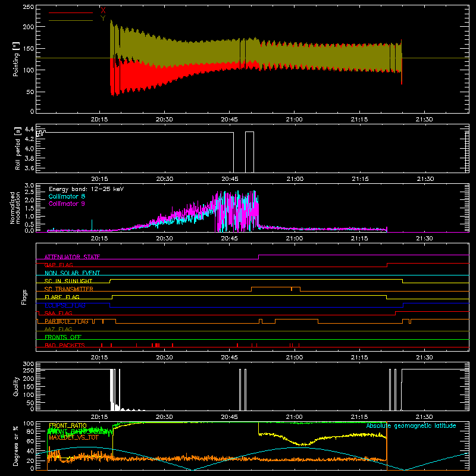Click the magenta Collimator 9 legend entry
This screenshot has height=476, width=476.
[x=67, y=203]
